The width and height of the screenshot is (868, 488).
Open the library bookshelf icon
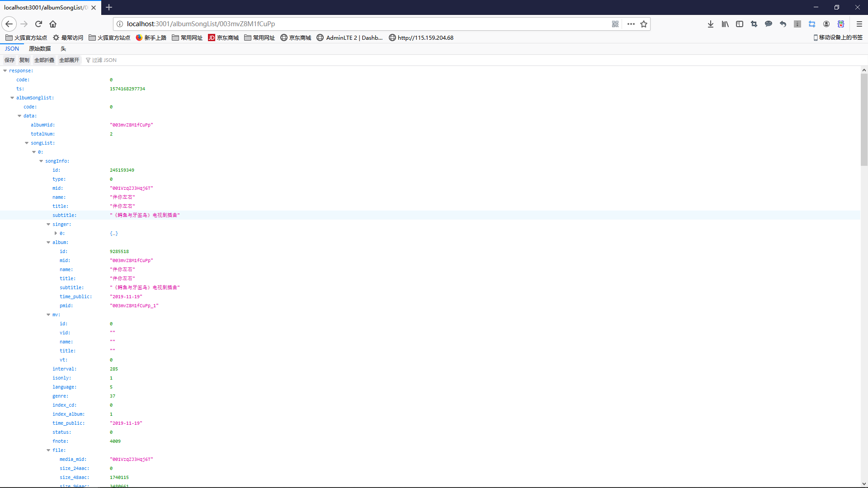tap(725, 24)
